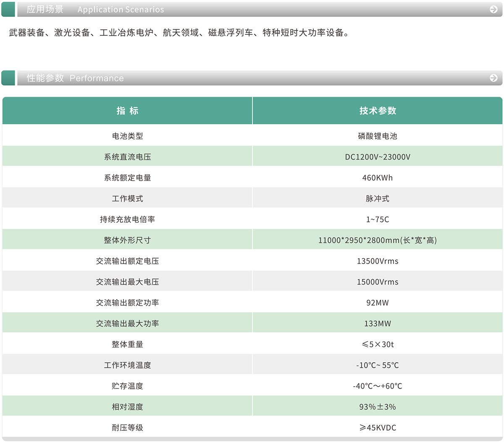Click the application scenarios description text
504x442 pixels.
click(x=179, y=33)
